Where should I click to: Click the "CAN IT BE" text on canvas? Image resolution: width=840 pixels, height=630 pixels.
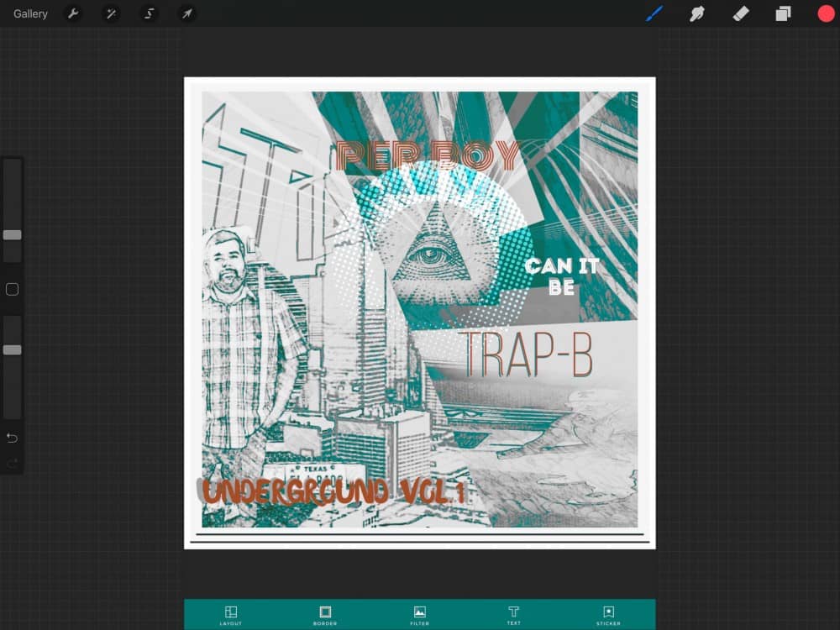[x=561, y=276]
